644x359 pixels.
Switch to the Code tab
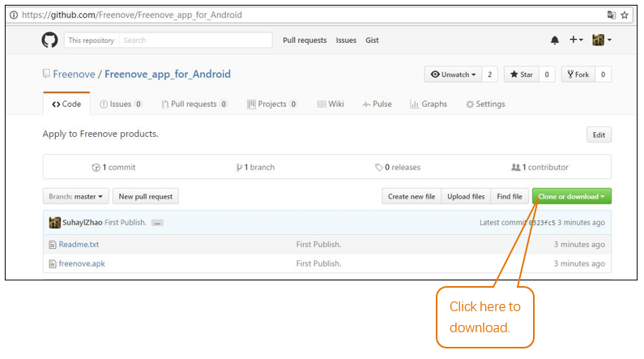[66, 104]
